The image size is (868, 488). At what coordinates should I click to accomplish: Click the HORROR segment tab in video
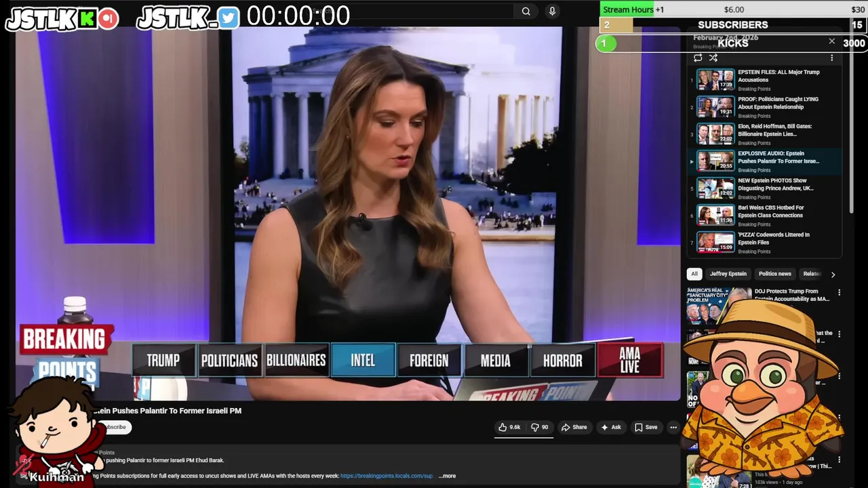pyautogui.click(x=562, y=360)
